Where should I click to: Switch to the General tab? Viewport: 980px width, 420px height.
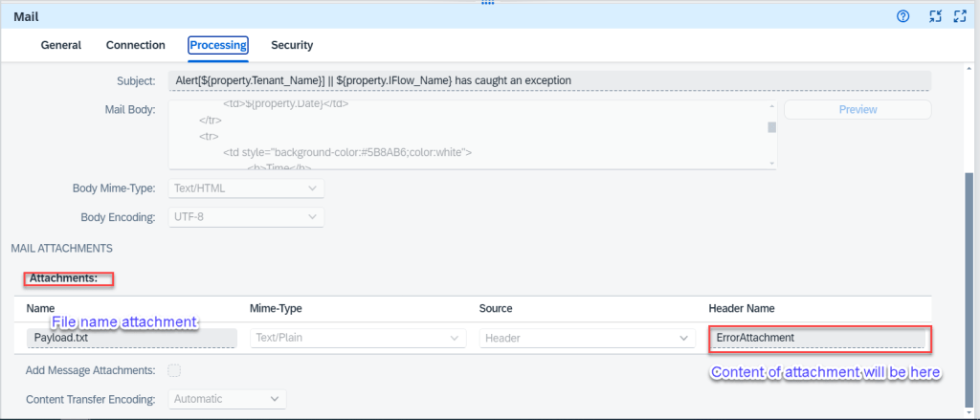(60, 45)
